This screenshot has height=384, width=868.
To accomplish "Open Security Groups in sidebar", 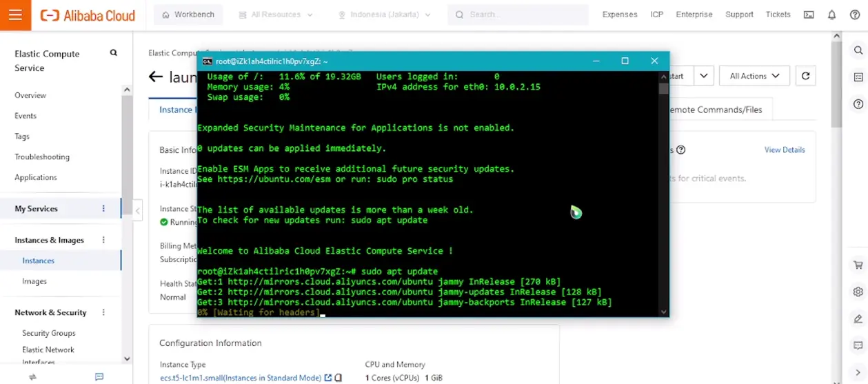I will [x=48, y=332].
